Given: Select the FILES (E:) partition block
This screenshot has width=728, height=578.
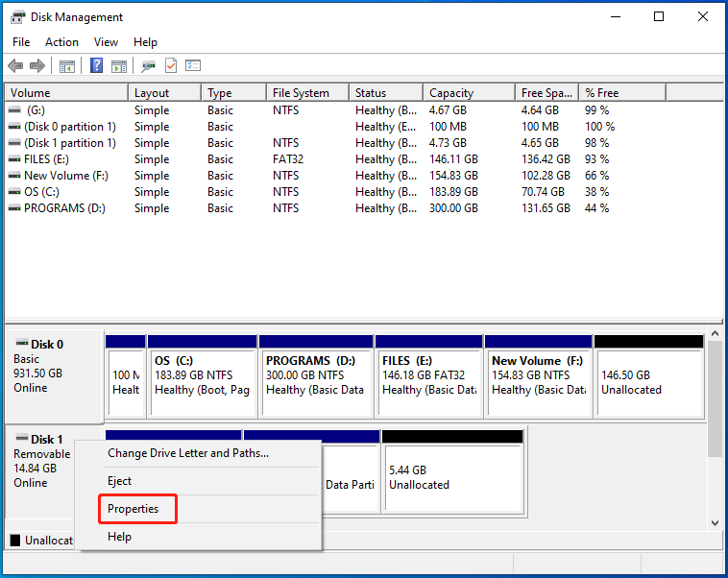Looking at the screenshot, I should click(429, 376).
